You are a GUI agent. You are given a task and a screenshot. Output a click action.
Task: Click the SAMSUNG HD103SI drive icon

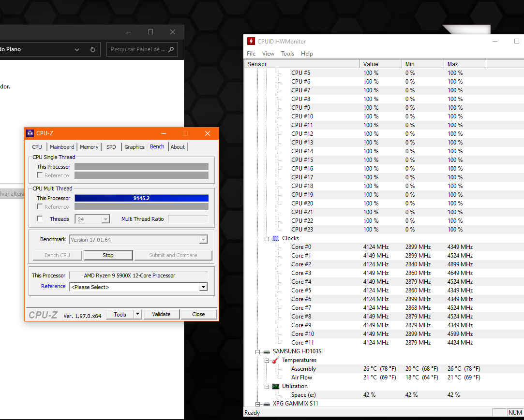(266, 351)
